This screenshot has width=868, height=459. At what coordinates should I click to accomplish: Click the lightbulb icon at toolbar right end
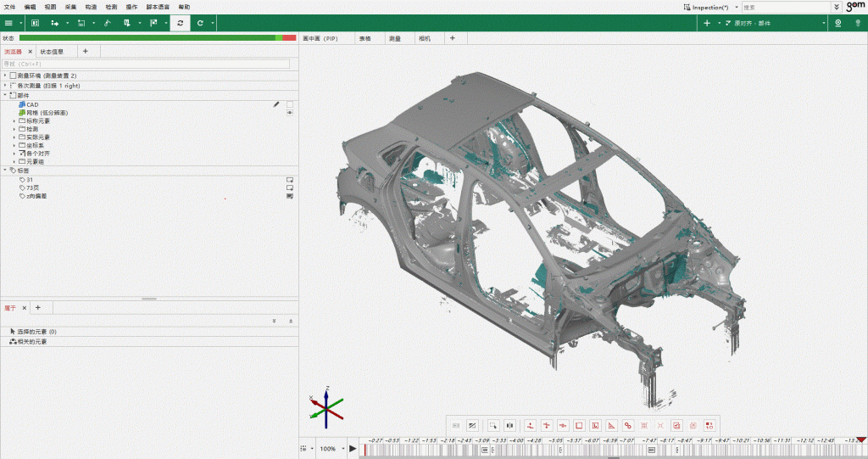point(856,23)
